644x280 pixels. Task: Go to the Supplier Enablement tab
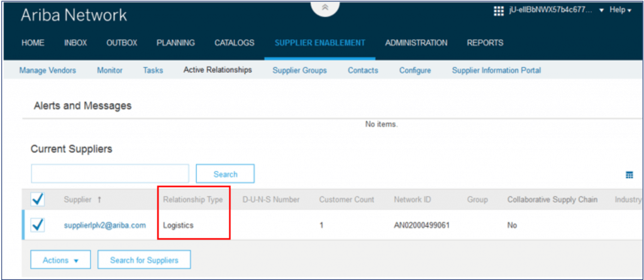pos(319,43)
